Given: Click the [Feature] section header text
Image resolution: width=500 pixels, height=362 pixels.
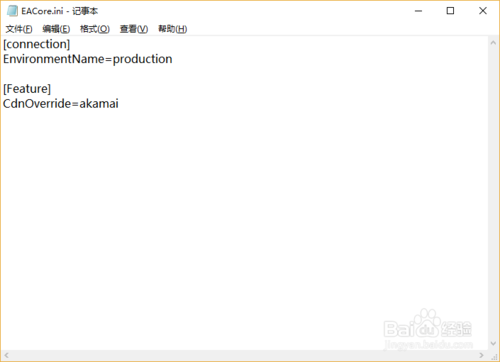Looking at the screenshot, I should [27, 89].
